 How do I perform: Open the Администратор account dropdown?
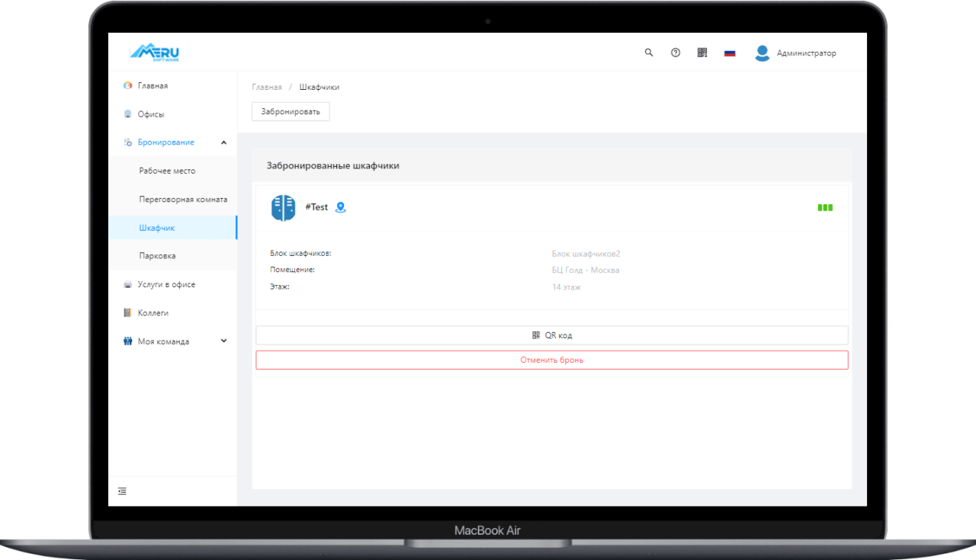coord(806,53)
